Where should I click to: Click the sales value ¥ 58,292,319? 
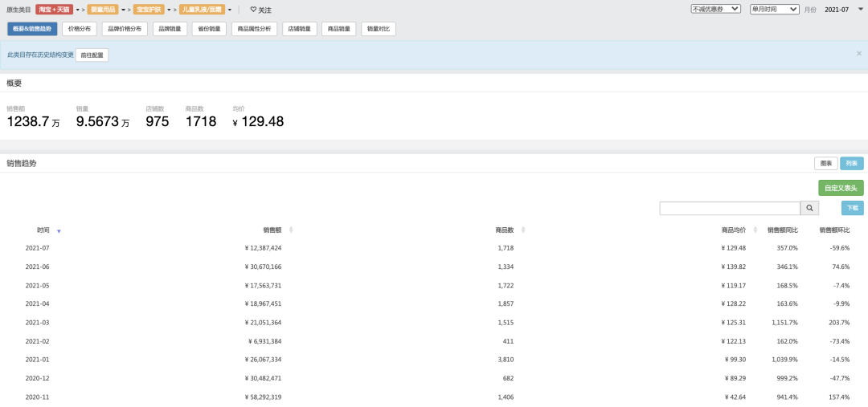tap(263, 397)
